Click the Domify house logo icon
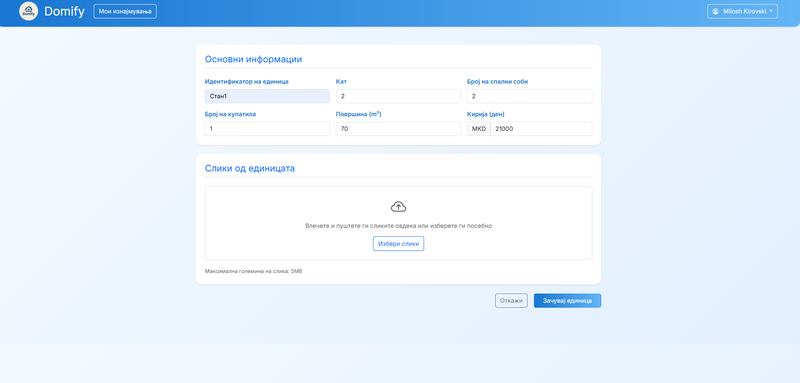Image resolution: width=800 pixels, height=383 pixels. (x=29, y=11)
